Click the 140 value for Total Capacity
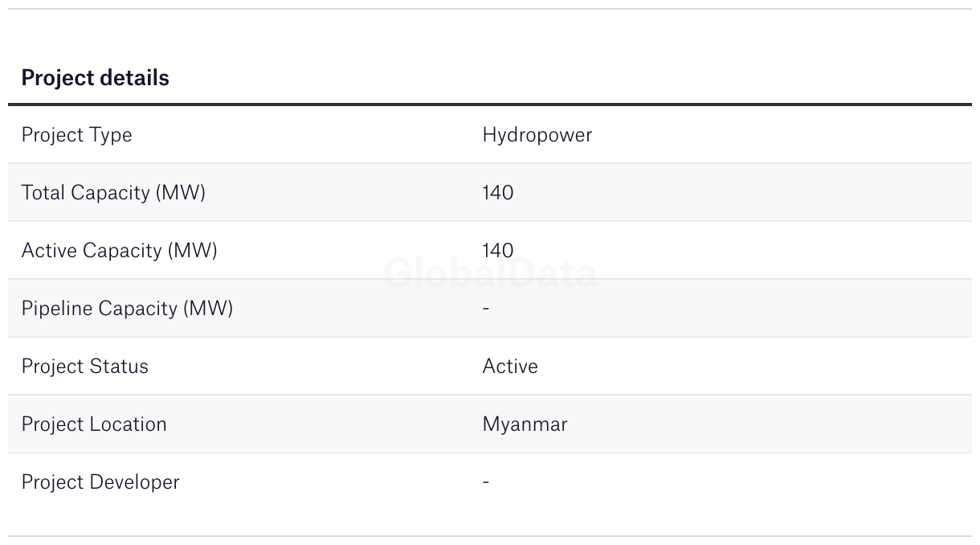980x545 pixels. coord(497,192)
